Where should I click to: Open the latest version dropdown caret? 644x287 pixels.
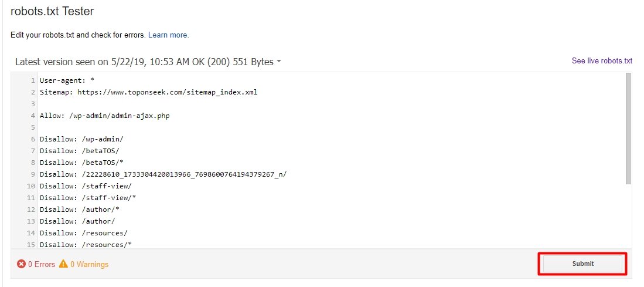tap(279, 62)
